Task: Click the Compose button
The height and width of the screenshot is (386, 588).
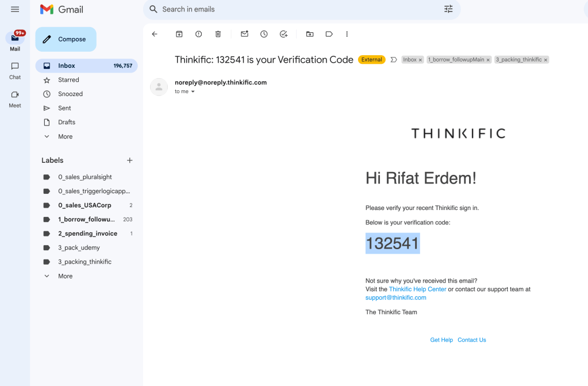Action: (66, 39)
